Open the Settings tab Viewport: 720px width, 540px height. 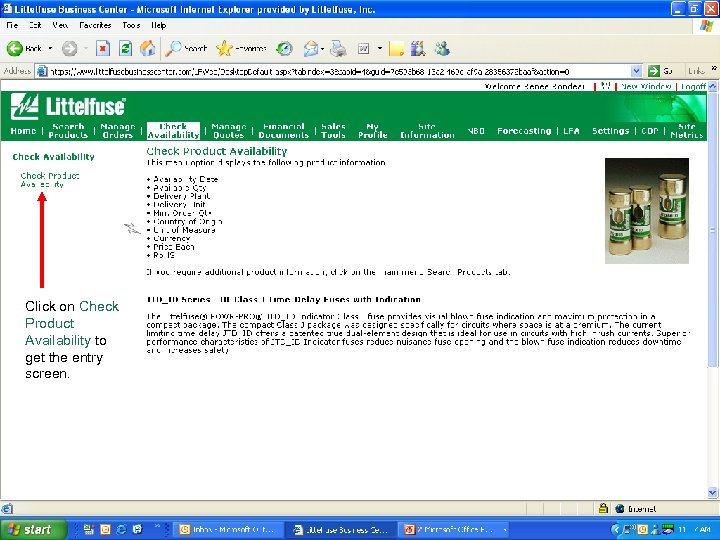pyautogui.click(x=610, y=131)
